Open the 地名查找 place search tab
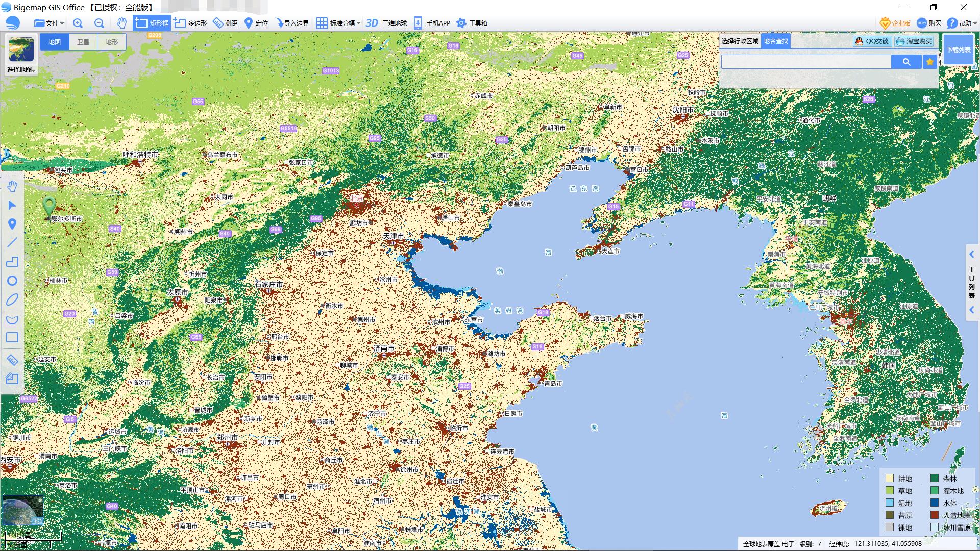 (776, 41)
